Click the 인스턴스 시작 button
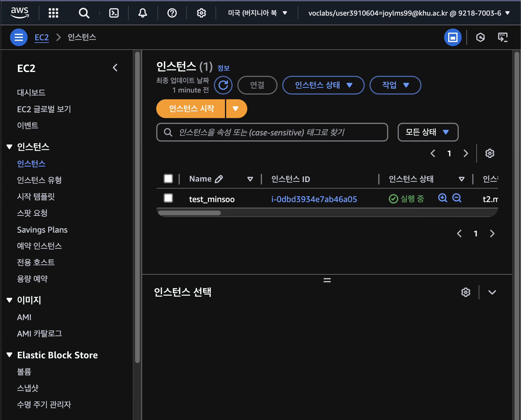 click(x=191, y=109)
